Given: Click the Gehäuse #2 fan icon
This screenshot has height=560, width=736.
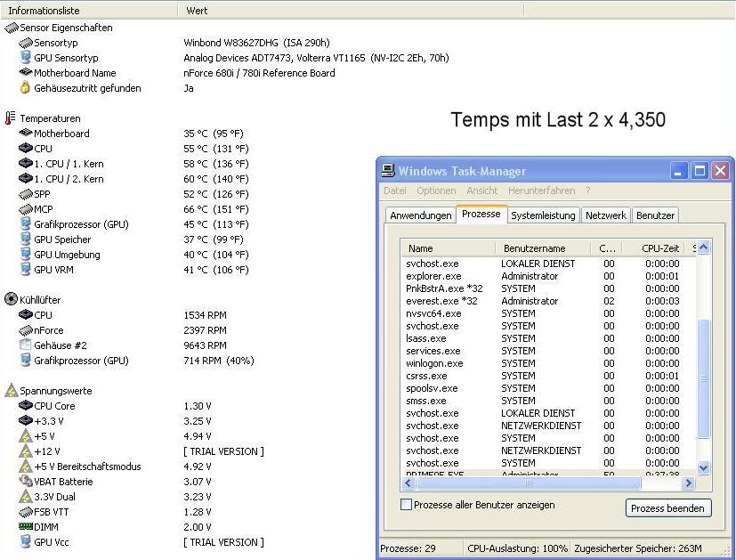Looking at the screenshot, I should tap(25, 345).
